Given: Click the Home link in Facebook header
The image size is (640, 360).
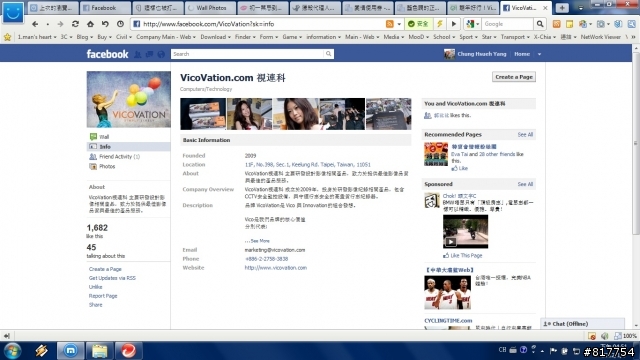Looking at the screenshot, I should point(522,54).
